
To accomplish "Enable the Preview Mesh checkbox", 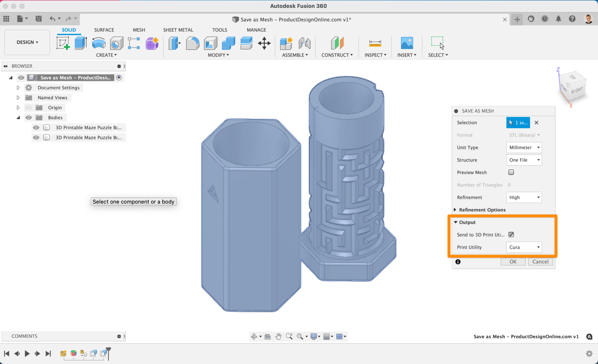I will point(511,172).
